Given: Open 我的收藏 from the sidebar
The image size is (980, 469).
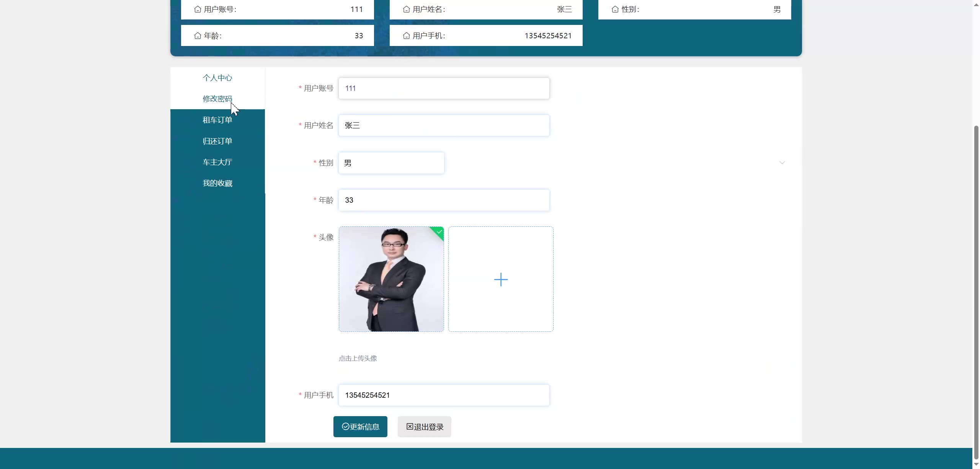Looking at the screenshot, I should [217, 183].
